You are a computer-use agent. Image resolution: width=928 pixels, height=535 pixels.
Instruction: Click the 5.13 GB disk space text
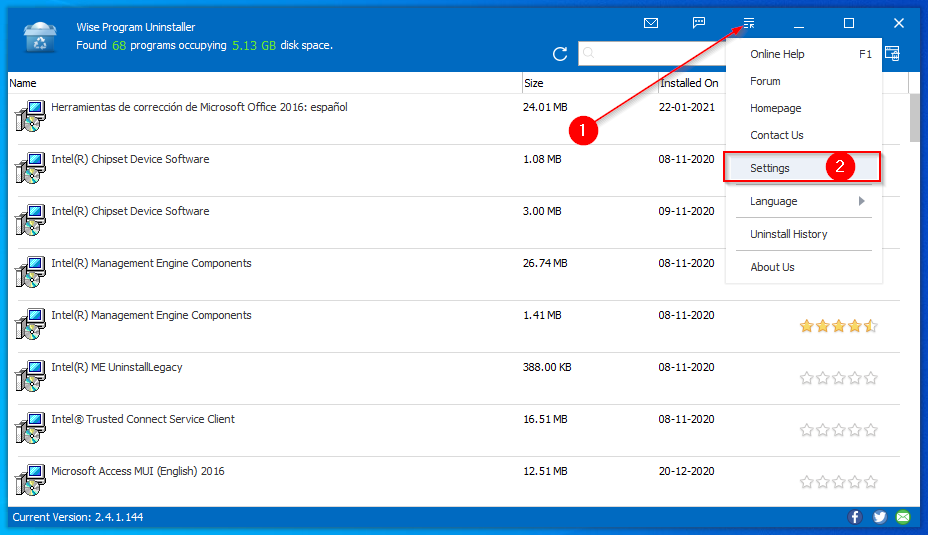(254, 46)
